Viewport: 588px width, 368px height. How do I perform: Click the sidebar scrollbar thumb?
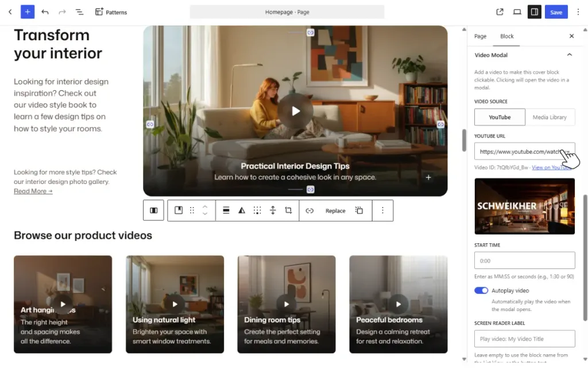(585, 258)
